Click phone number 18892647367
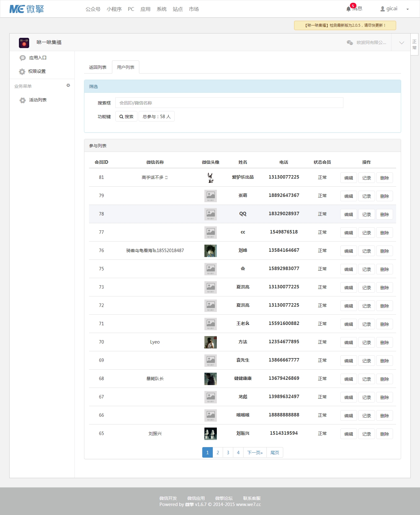Screen dimensions: 420x515 (x=284, y=195)
